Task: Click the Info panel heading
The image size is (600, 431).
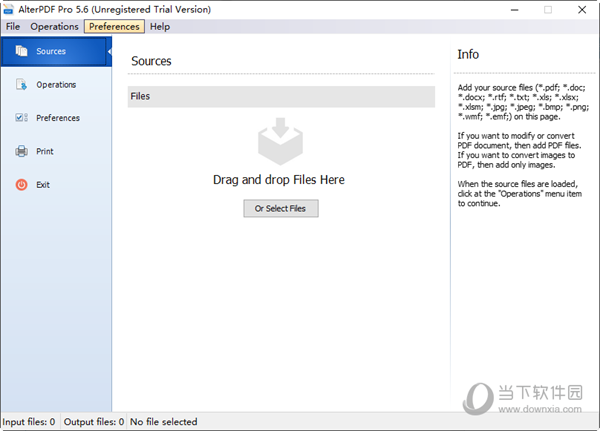Action: (x=468, y=54)
